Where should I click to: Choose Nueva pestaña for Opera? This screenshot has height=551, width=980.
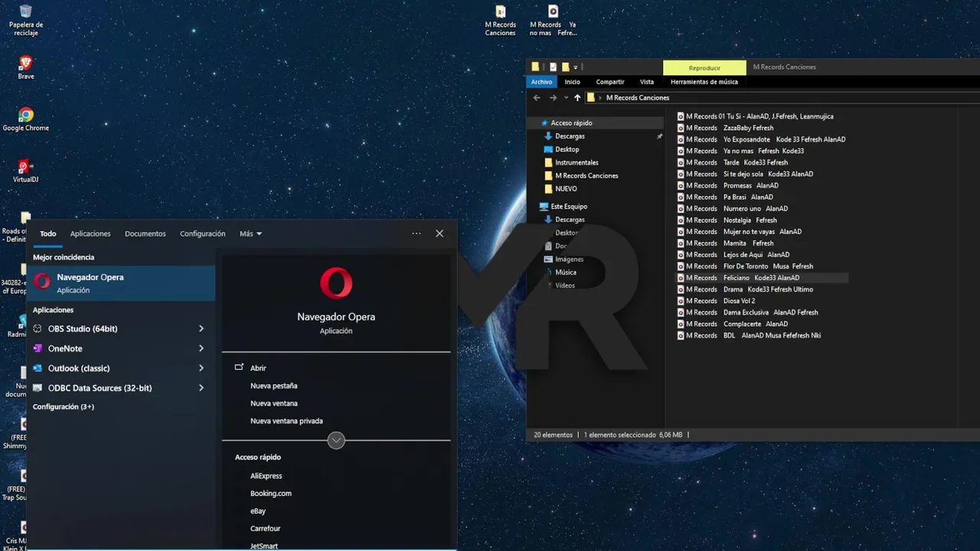(273, 386)
